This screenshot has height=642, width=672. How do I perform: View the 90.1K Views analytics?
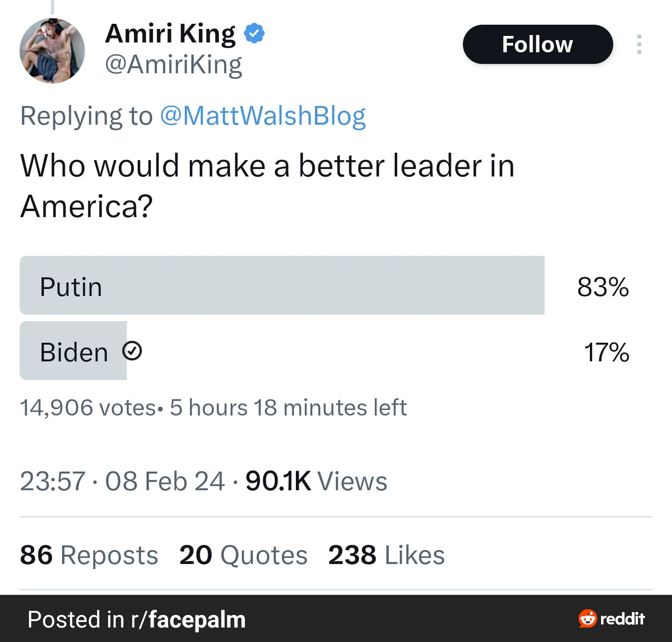pyautogui.click(x=316, y=481)
